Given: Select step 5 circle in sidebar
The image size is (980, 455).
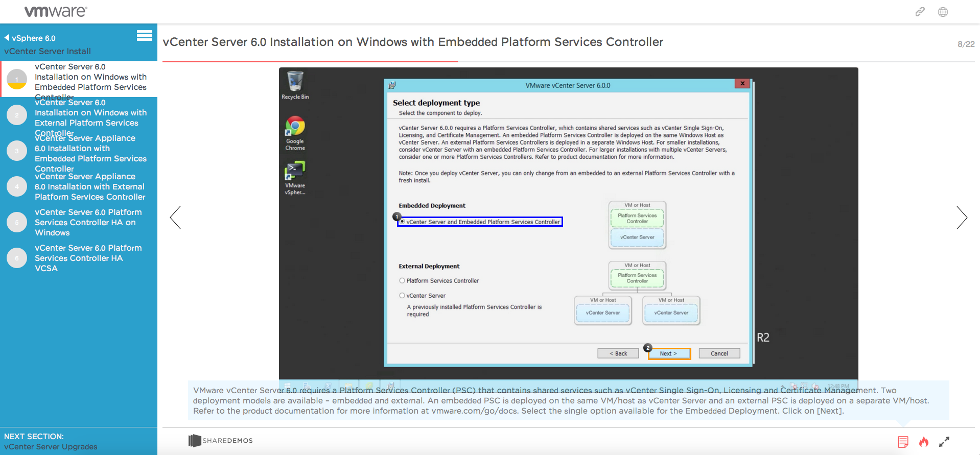Looking at the screenshot, I should tap(17, 222).
